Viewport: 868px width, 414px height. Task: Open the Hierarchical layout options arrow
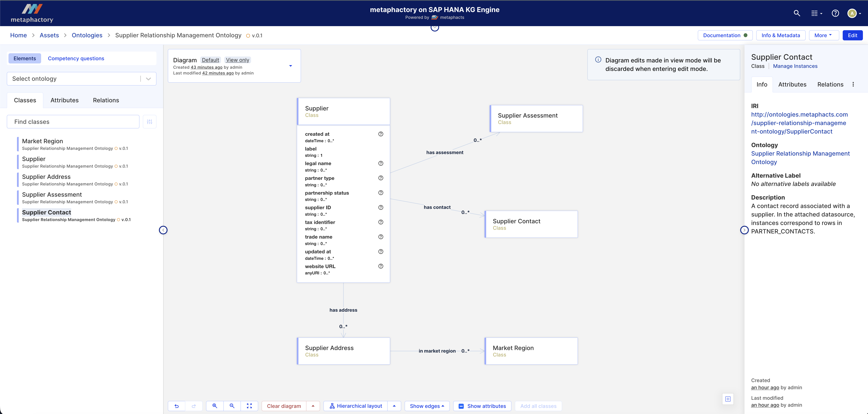click(x=394, y=406)
